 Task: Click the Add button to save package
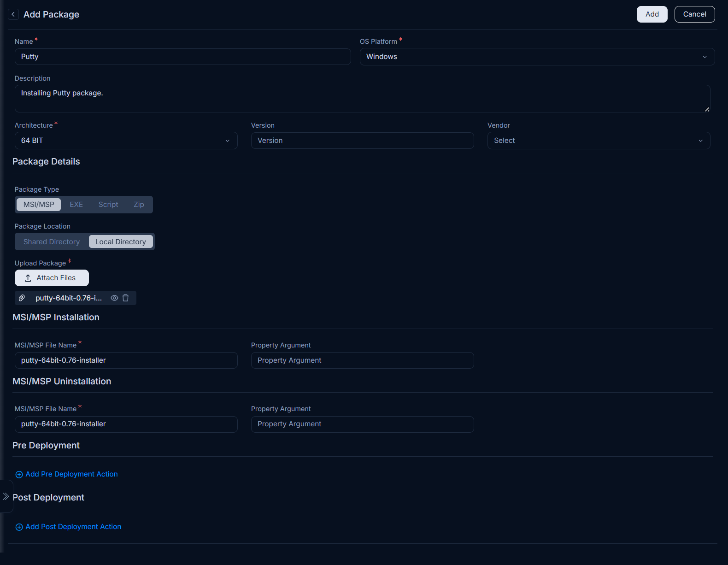[x=652, y=14]
